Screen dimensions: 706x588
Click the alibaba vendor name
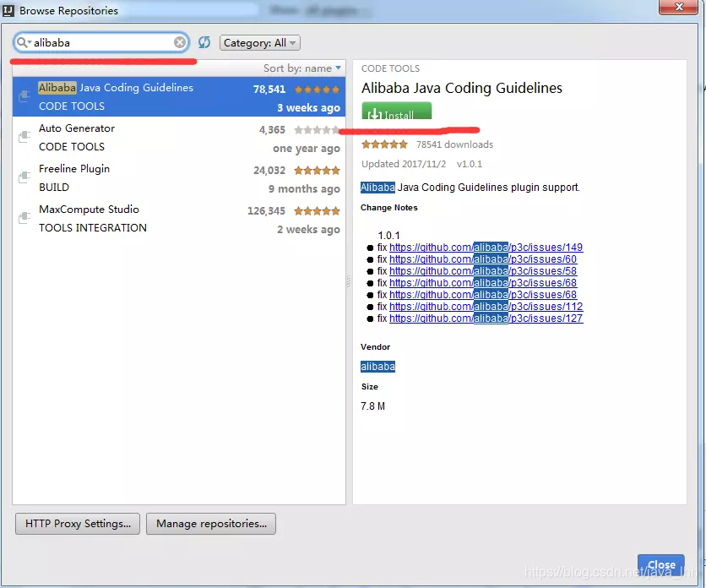click(x=377, y=367)
